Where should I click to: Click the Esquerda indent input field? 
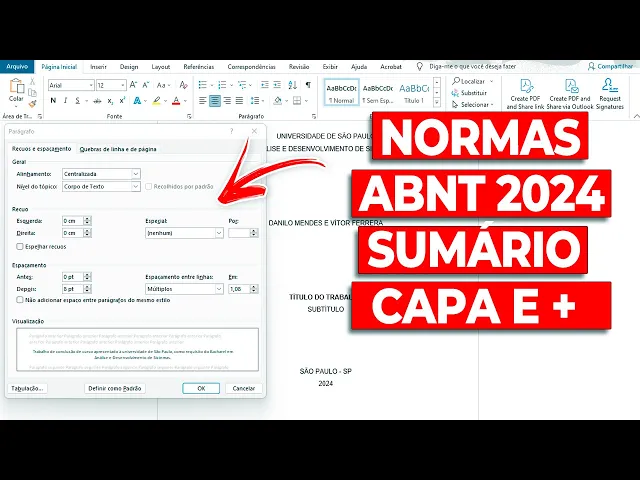coord(73,221)
